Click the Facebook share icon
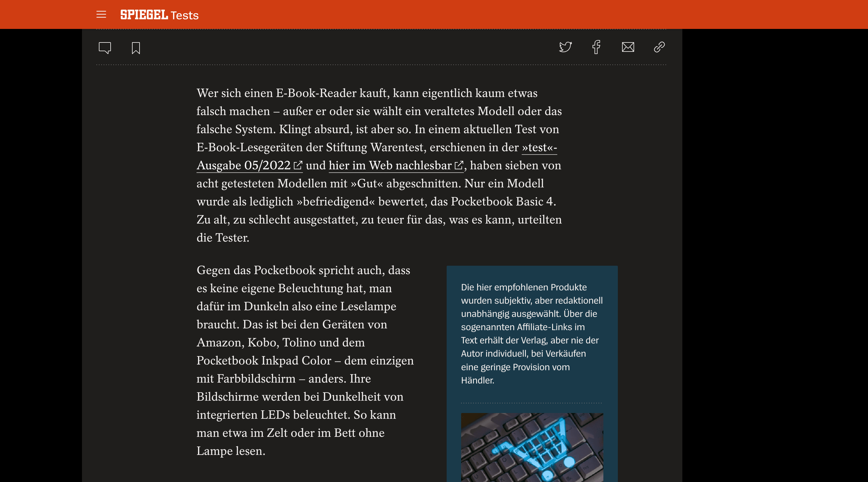The height and width of the screenshot is (482, 868). pos(596,48)
